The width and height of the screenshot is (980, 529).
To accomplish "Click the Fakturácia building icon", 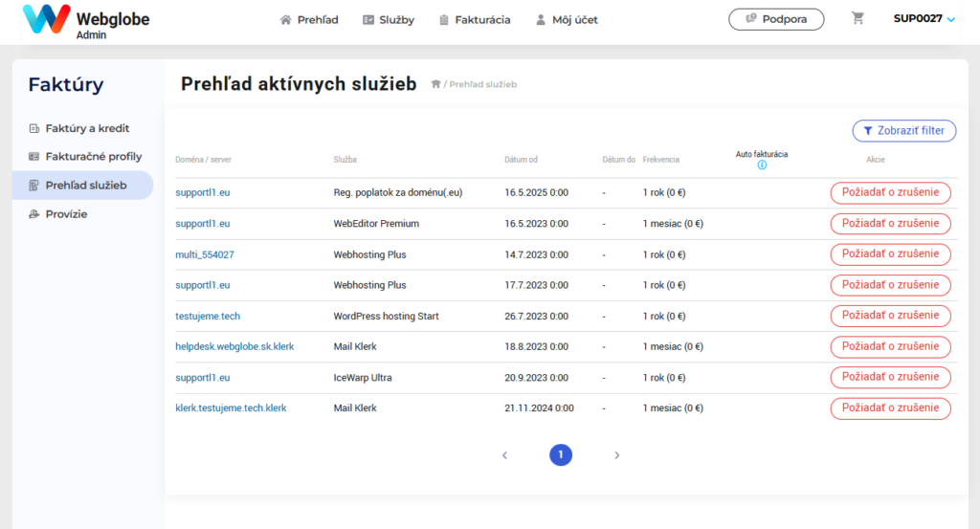I will coord(444,20).
